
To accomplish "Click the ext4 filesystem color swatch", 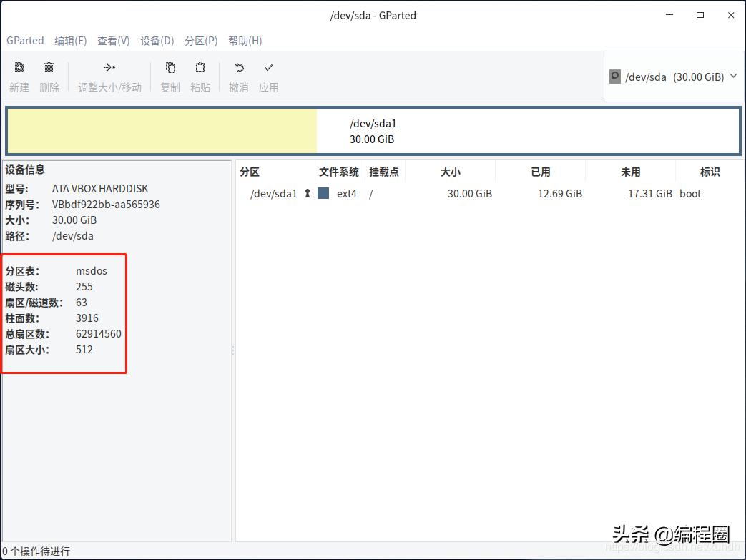I will 324,193.
